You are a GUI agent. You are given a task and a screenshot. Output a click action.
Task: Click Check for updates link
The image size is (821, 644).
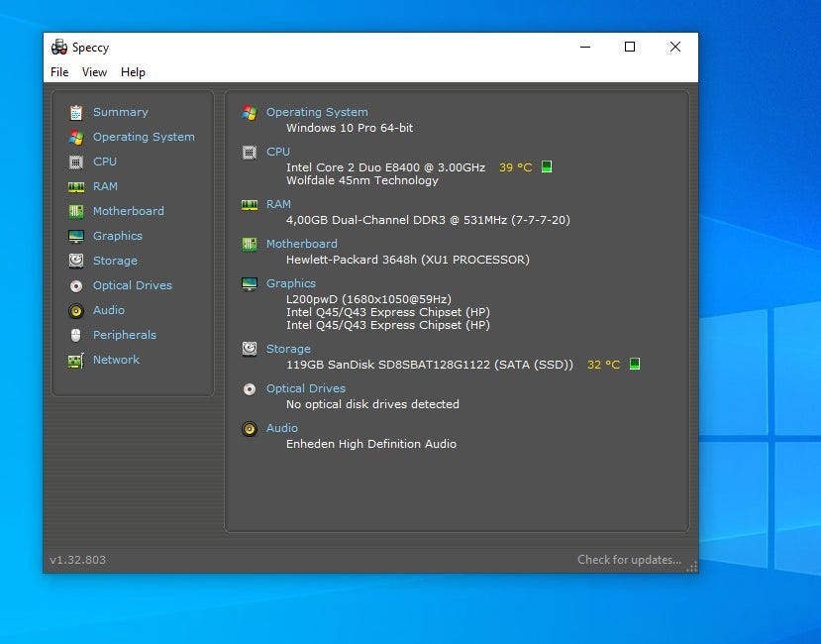point(629,560)
